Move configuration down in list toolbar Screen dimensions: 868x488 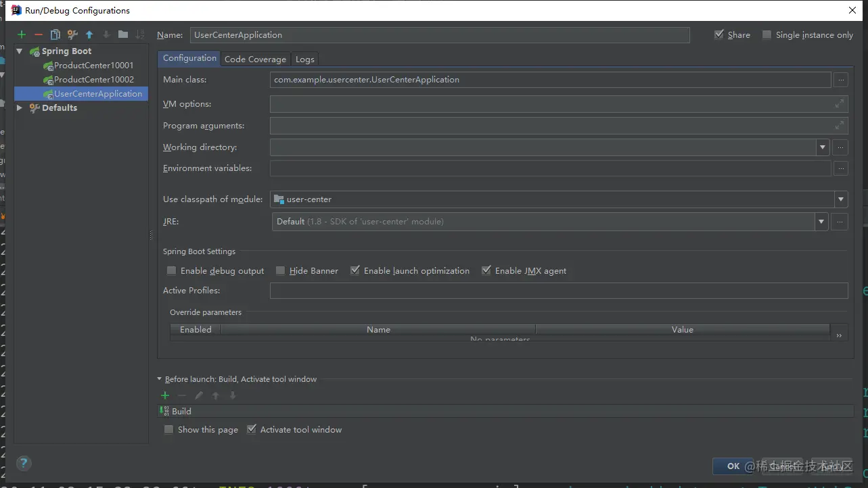(106, 34)
